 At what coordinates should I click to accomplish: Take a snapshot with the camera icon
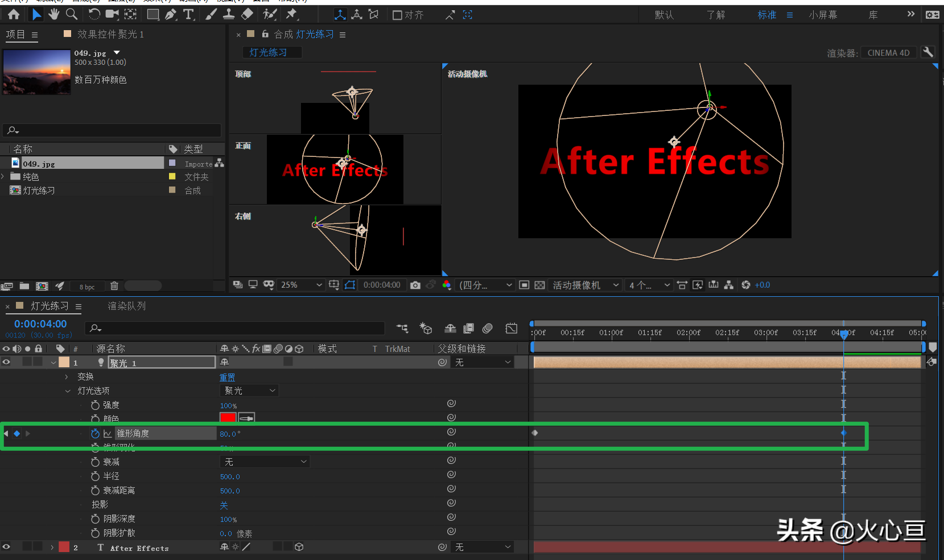415,285
